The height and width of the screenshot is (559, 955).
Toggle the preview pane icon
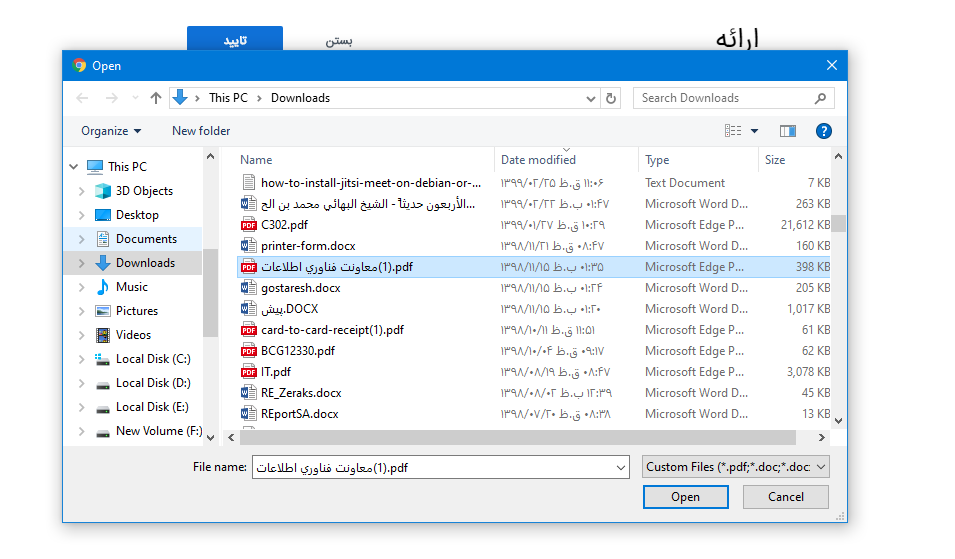(x=788, y=131)
